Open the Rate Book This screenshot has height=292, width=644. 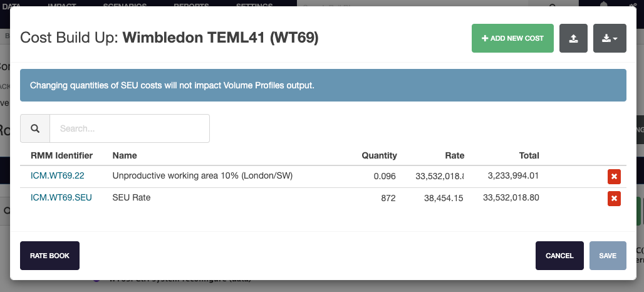(49, 256)
